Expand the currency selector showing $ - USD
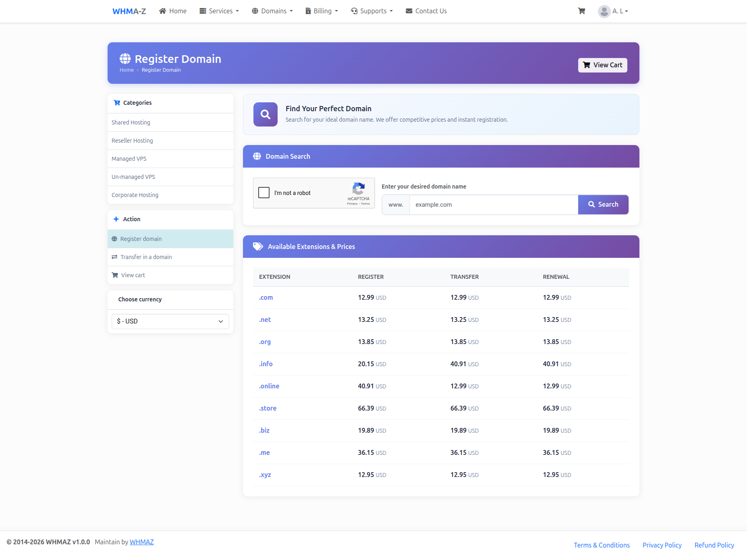 pos(170,321)
